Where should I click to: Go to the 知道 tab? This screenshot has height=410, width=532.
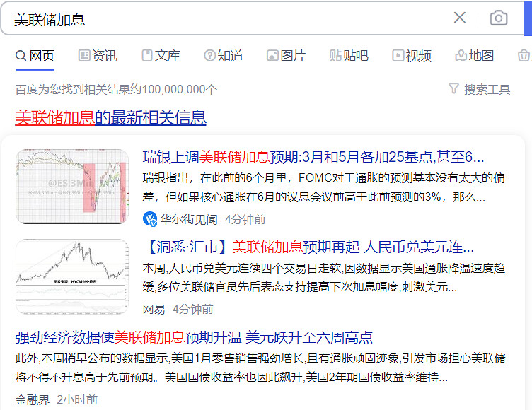pyautogui.click(x=224, y=56)
